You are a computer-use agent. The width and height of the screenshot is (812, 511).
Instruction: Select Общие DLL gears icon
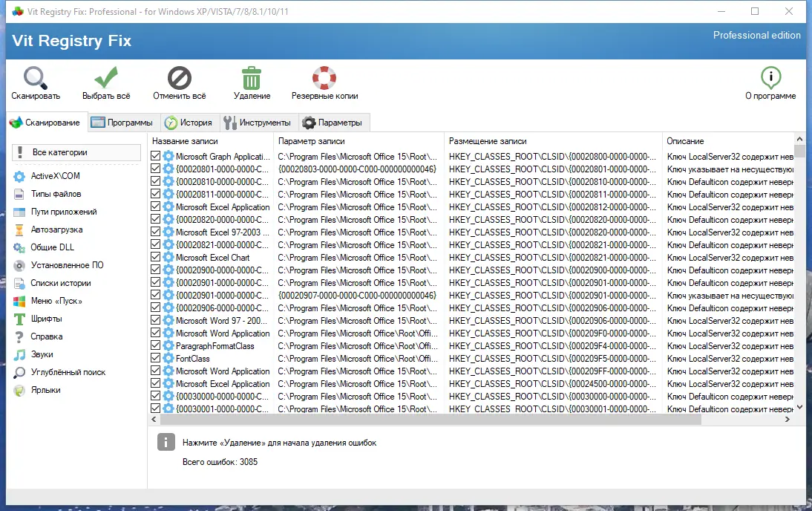[x=19, y=248]
